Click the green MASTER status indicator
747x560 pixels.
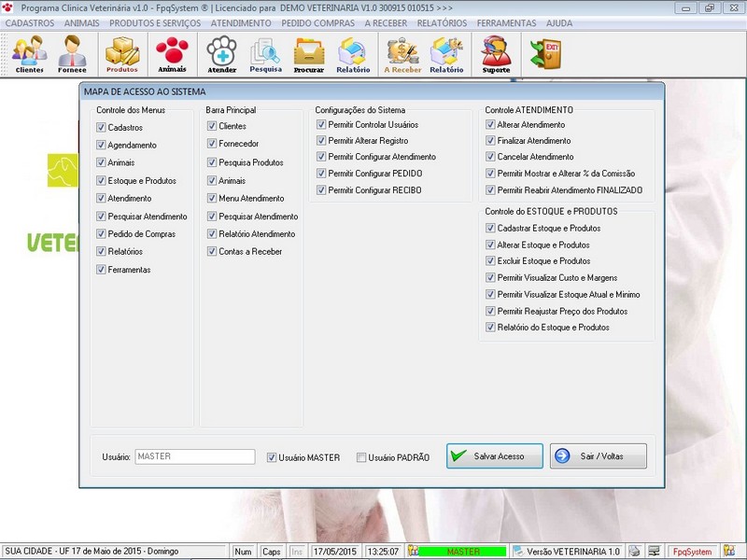462,552
